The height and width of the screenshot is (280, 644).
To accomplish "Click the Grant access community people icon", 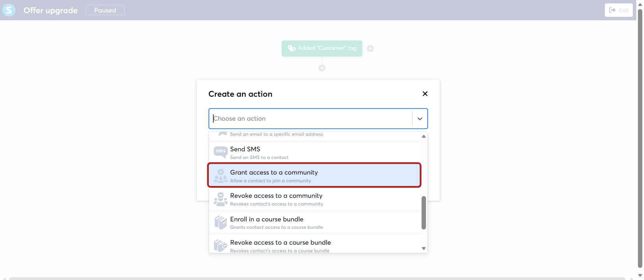I will [220, 176].
